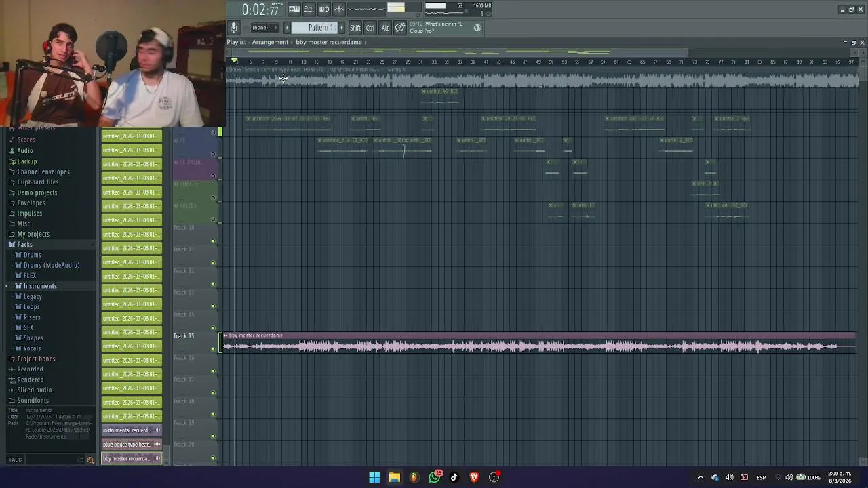This screenshot has height=488, width=868.
Task: Click the folder icon beside TAGS field
Action: point(80,460)
